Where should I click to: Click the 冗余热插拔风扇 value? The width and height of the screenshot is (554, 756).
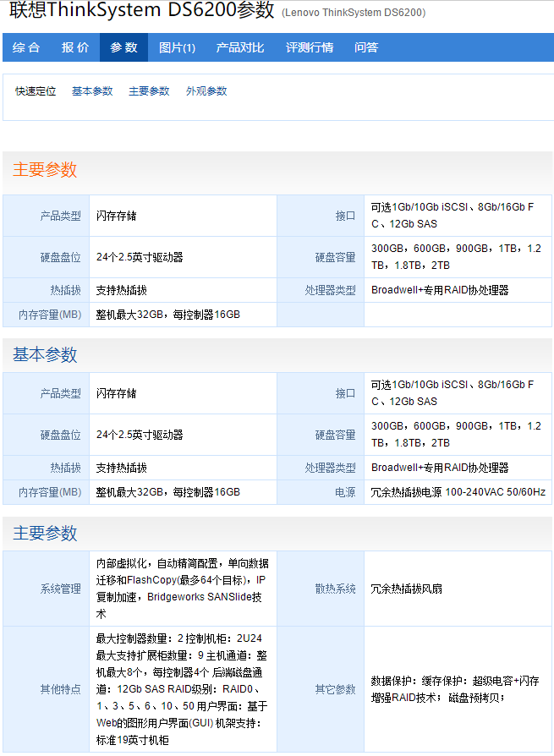(407, 589)
